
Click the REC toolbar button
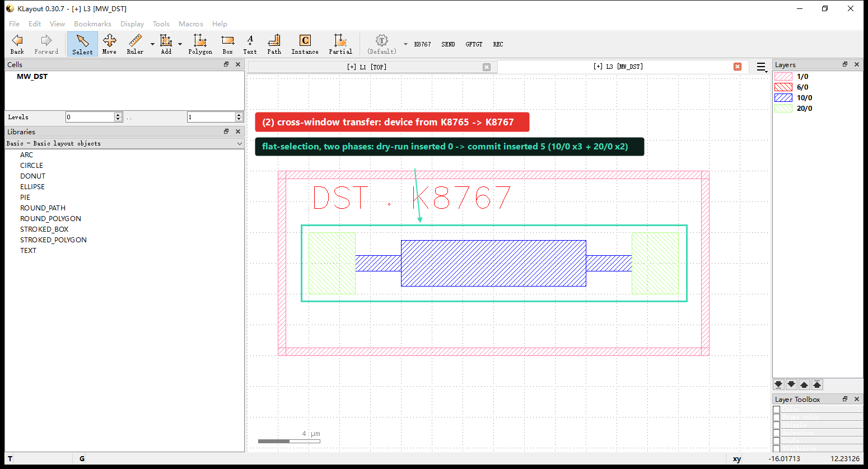(498, 44)
